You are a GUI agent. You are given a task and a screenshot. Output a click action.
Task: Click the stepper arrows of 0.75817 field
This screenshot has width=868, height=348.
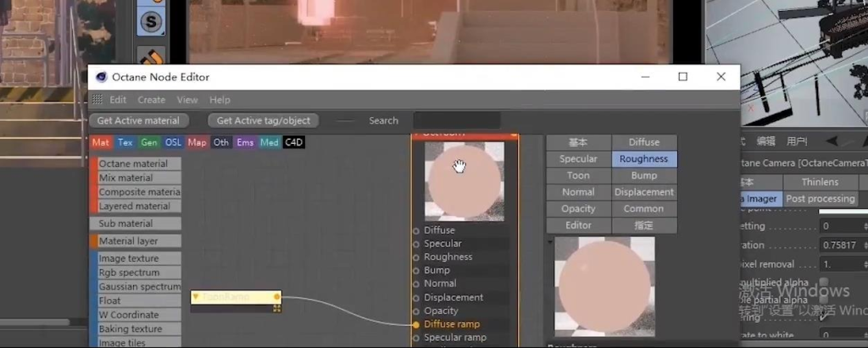[865, 245]
